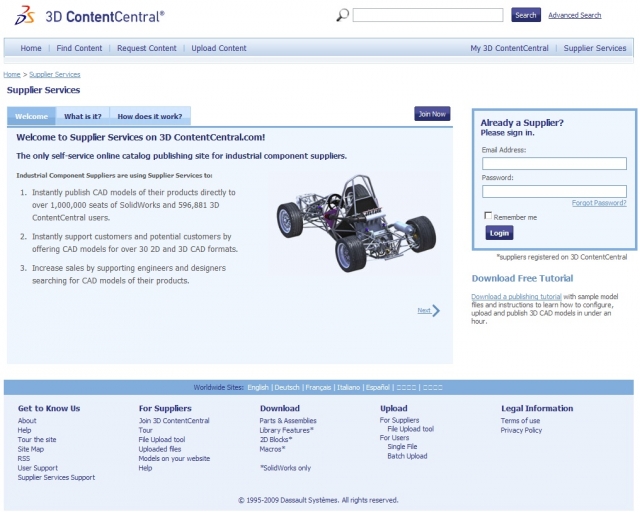The width and height of the screenshot is (640, 512).
Task: Open Parts & Assemblies download link
Action: [288, 421]
